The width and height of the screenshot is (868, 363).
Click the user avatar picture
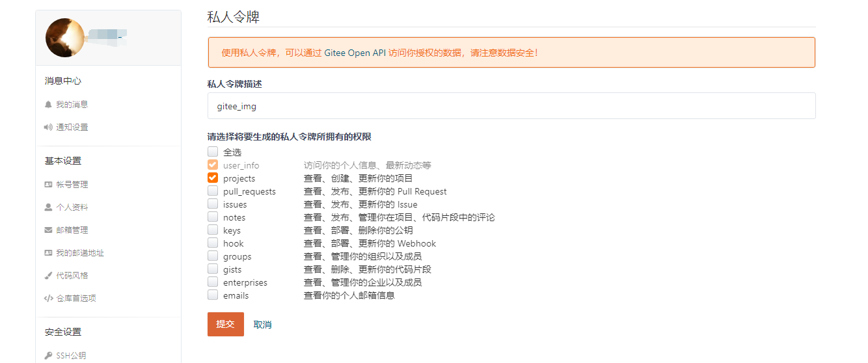(65, 38)
